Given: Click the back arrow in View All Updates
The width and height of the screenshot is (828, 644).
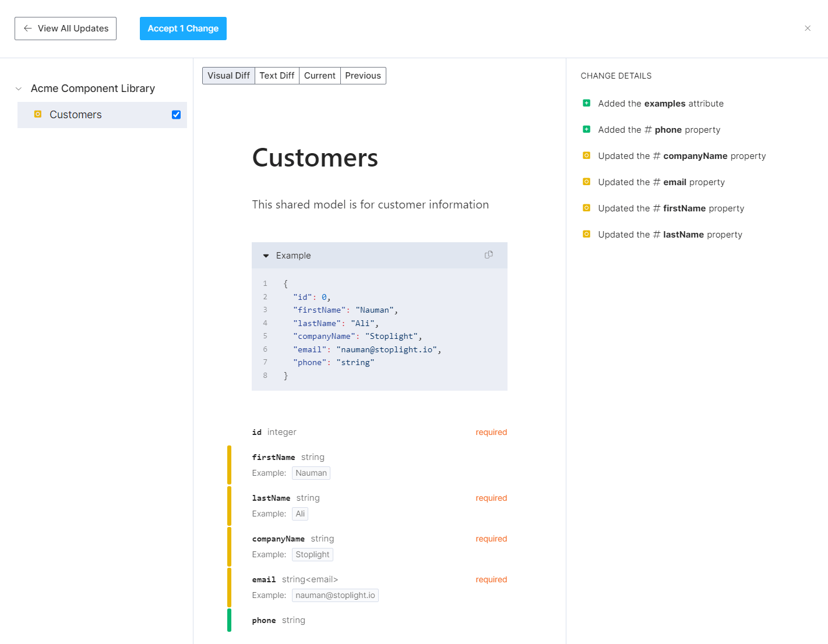Looking at the screenshot, I should [28, 28].
